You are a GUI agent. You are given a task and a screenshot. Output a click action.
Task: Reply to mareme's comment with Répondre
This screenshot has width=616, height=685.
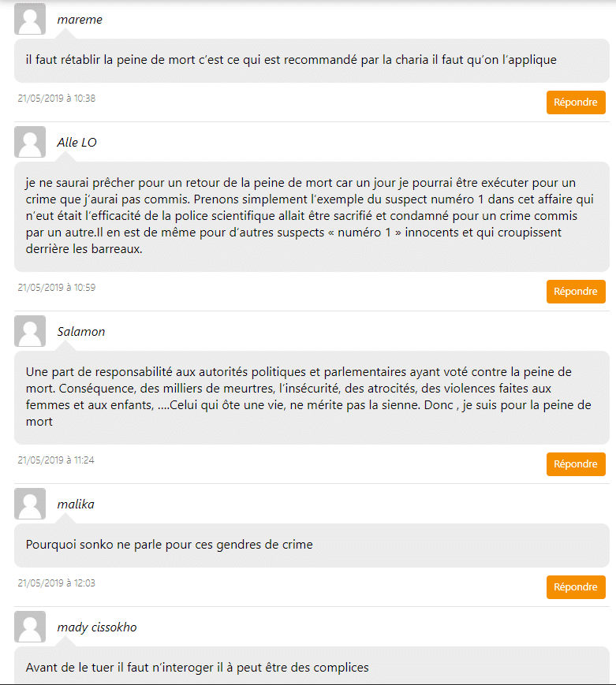[x=576, y=102]
